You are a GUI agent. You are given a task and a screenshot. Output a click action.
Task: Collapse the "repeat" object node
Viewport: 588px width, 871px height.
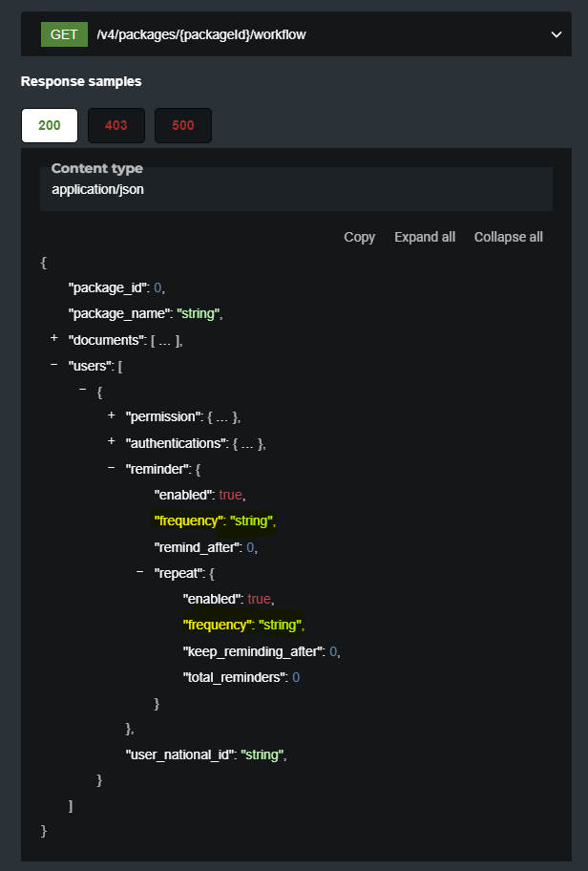coord(140,572)
